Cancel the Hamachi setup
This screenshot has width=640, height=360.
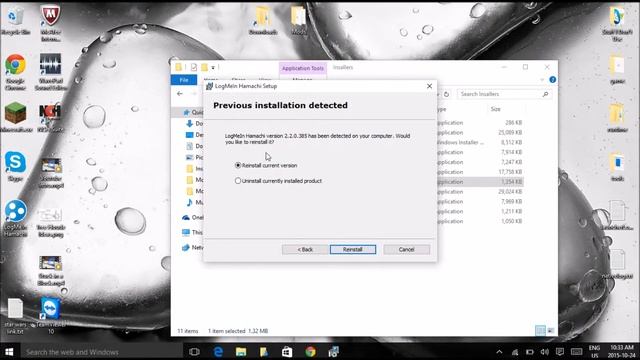tap(407, 249)
